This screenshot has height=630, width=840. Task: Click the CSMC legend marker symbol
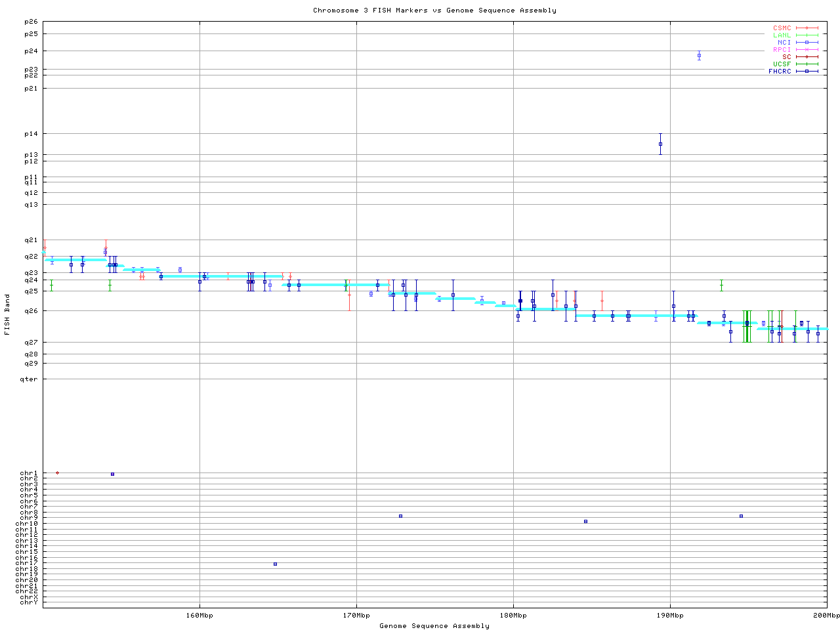pyautogui.click(x=807, y=28)
